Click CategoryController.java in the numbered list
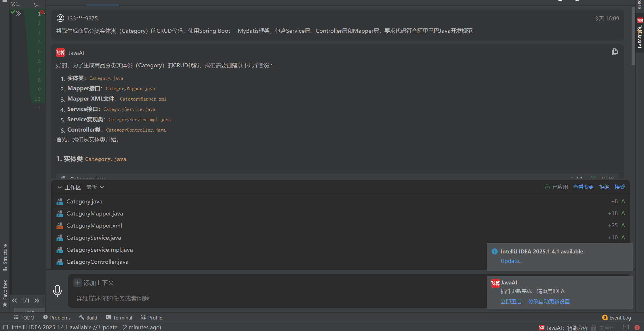The height and width of the screenshot is (331, 644). coord(136,130)
